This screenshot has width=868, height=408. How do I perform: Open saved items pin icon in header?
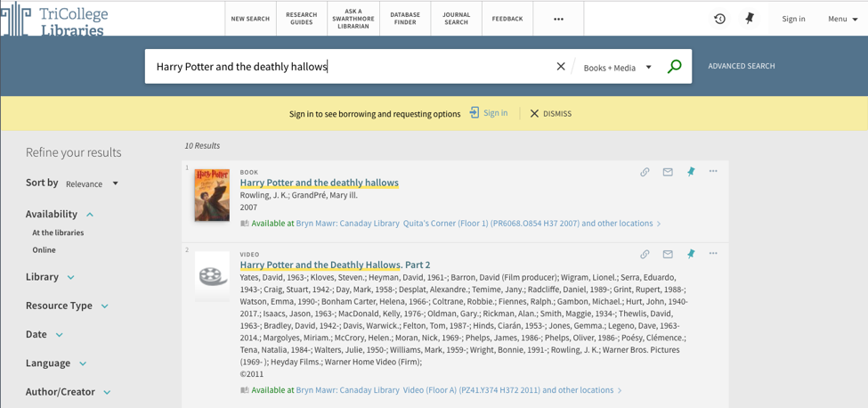click(750, 19)
